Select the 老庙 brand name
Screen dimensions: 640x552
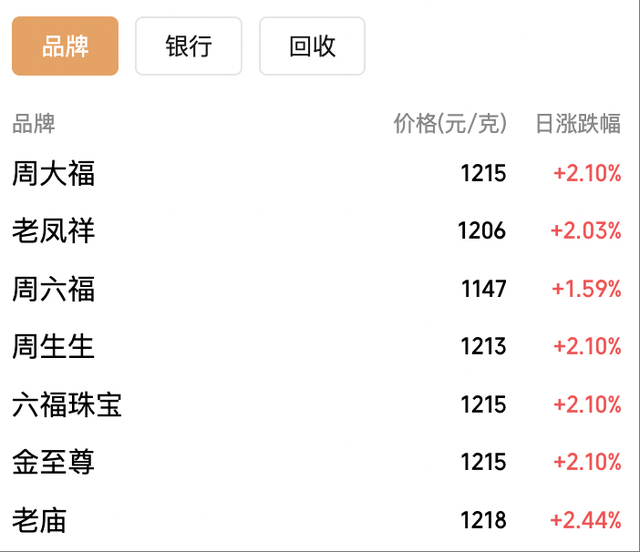point(40,520)
